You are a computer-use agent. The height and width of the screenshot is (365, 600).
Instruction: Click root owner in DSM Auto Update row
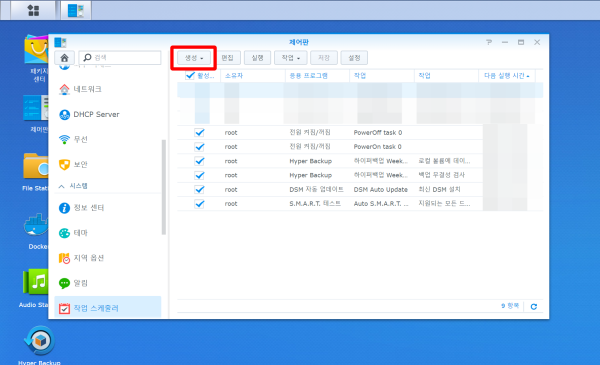coord(231,189)
